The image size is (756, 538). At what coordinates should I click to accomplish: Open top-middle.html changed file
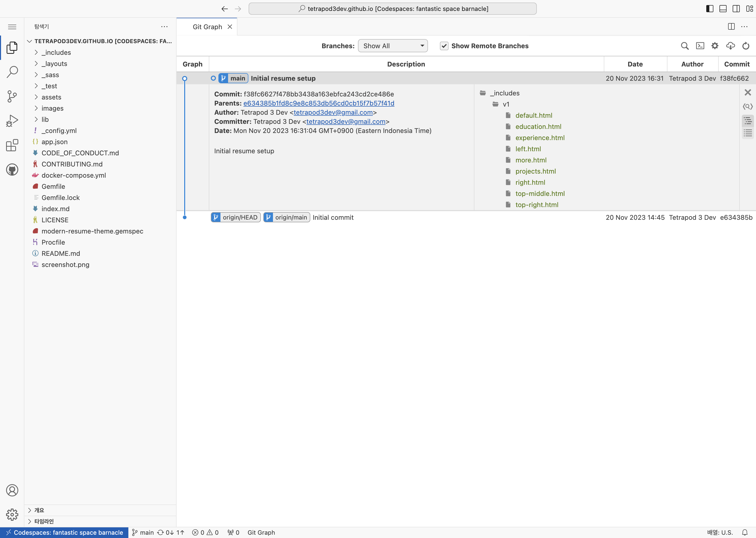[x=540, y=194]
